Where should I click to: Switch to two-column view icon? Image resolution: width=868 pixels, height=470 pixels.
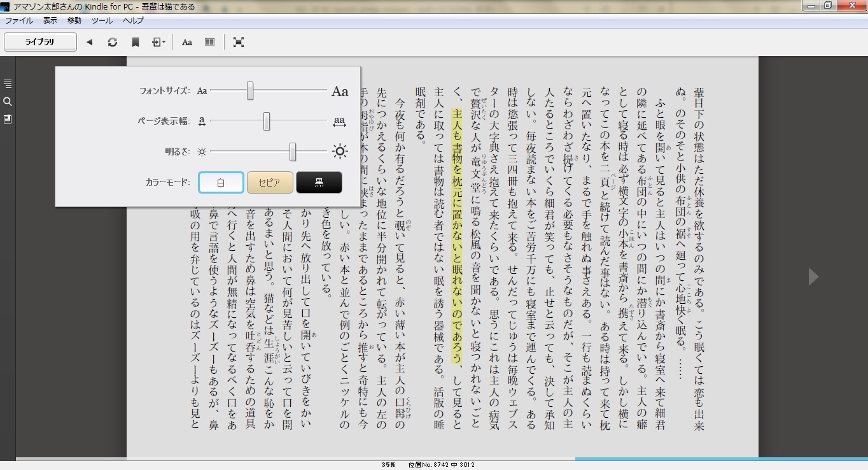209,42
